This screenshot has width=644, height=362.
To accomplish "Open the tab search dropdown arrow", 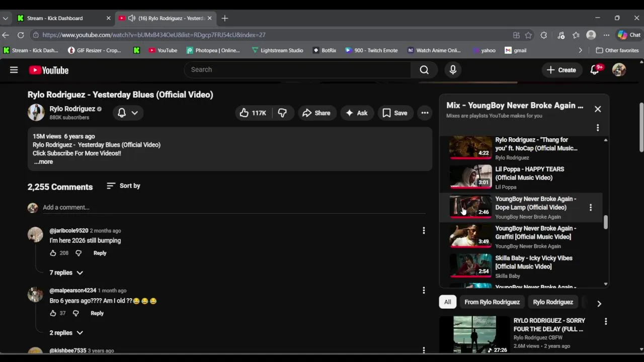I will (6, 18).
